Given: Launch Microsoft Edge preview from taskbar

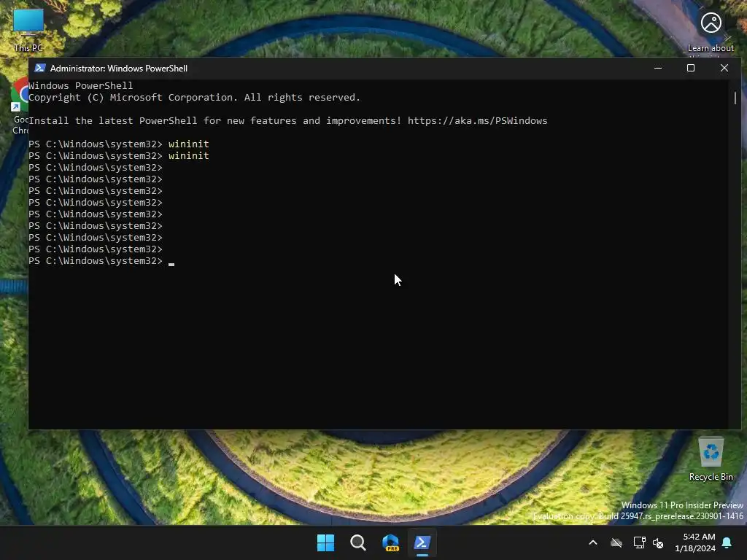Looking at the screenshot, I should click(391, 542).
